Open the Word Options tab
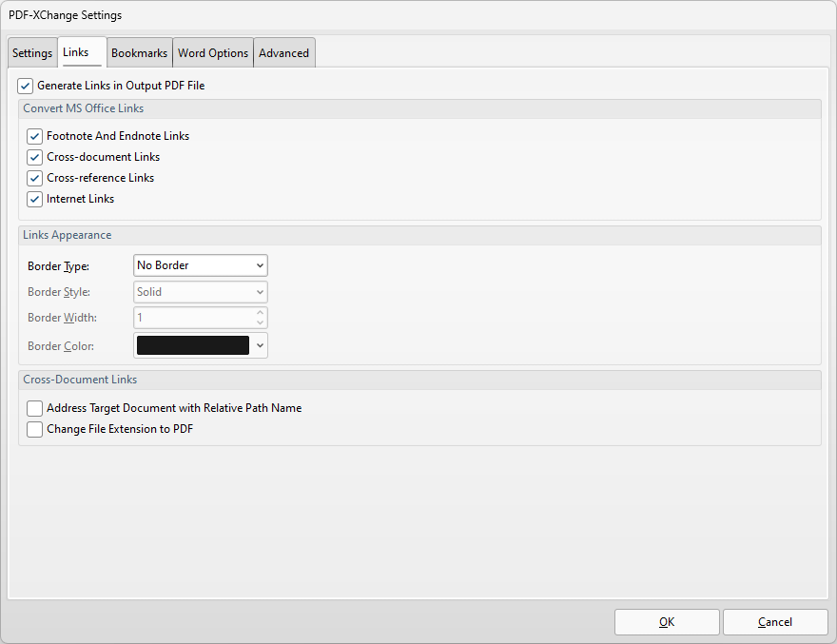 (x=213, y=53)
